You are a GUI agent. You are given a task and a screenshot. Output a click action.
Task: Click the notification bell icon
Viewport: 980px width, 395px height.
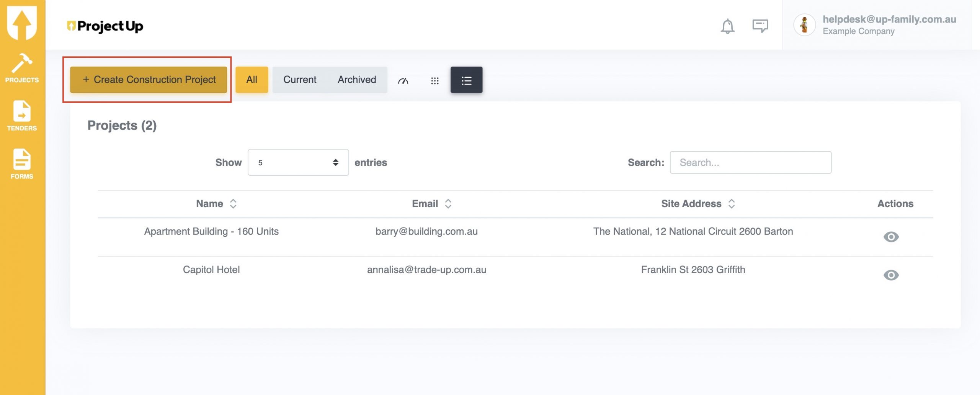[x=727, y=26]
